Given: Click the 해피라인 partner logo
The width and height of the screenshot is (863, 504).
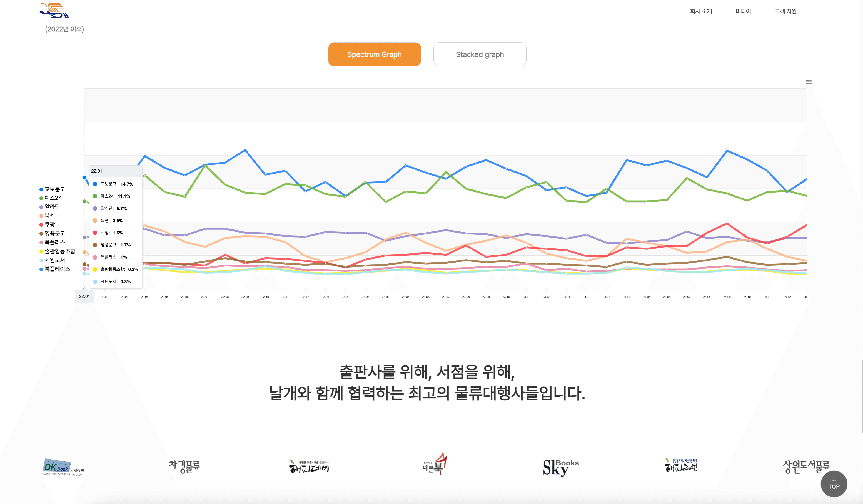Looking at the screenshot, I should tap(681, 466).
